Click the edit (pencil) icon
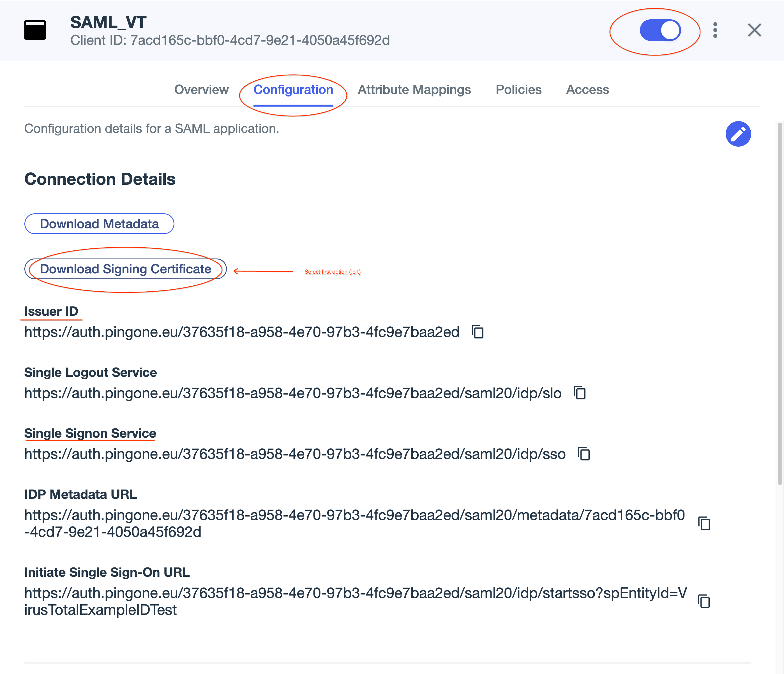Image resolution: width=784 pixels, height=674 pixels. (738, 133)
